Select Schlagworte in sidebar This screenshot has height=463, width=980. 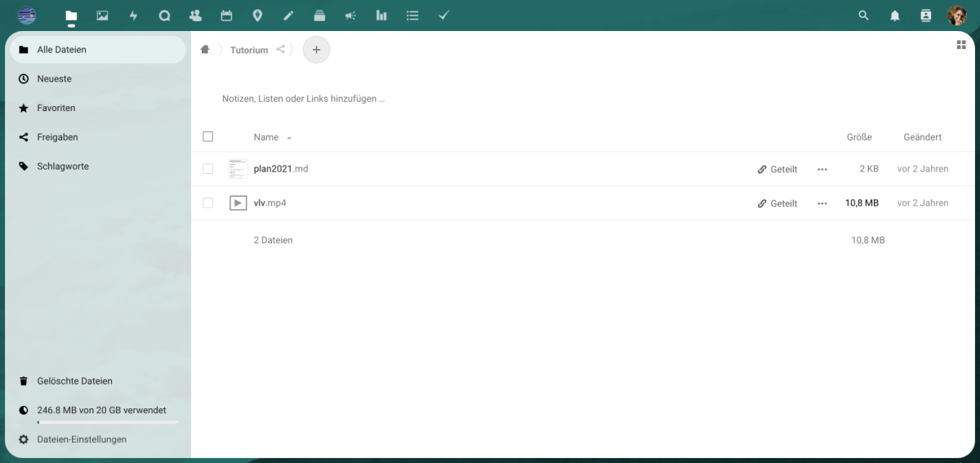(x=98, y=167)
